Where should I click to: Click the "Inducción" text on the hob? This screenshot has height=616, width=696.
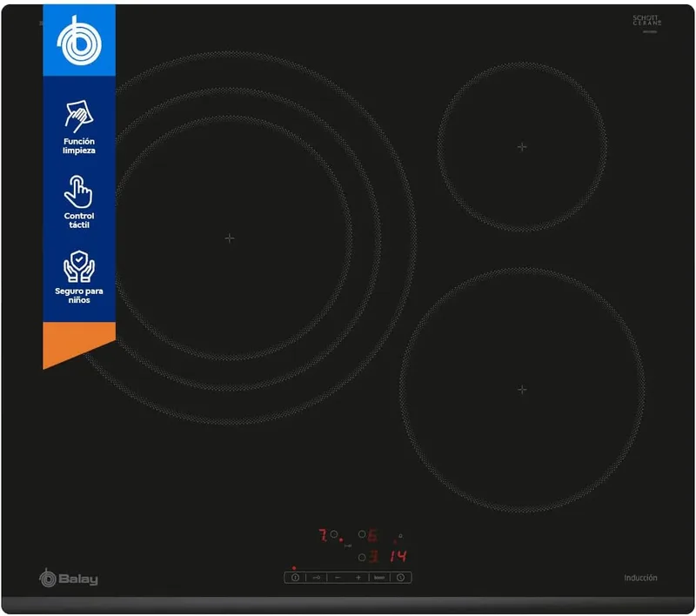pos(640,578)
